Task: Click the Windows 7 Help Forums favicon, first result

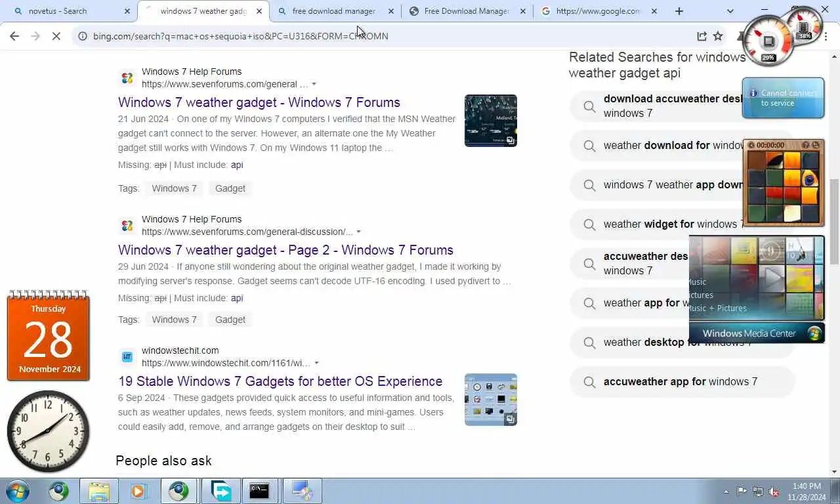Action: pyautogui.click(x=127, y=78)
